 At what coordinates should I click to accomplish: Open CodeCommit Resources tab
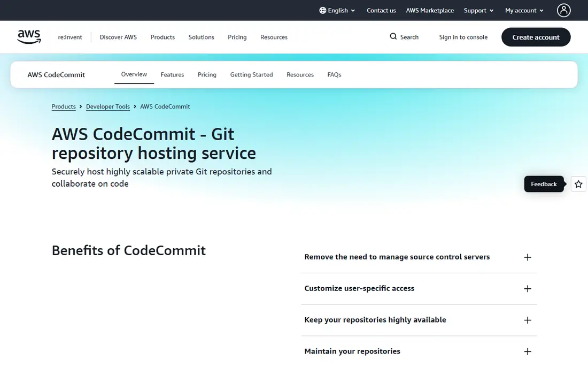tap(300, 75)
